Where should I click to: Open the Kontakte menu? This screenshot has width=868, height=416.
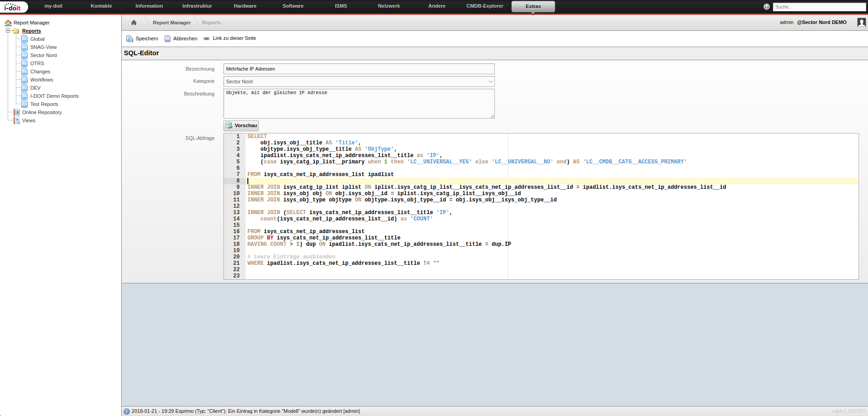coord(101,6)
